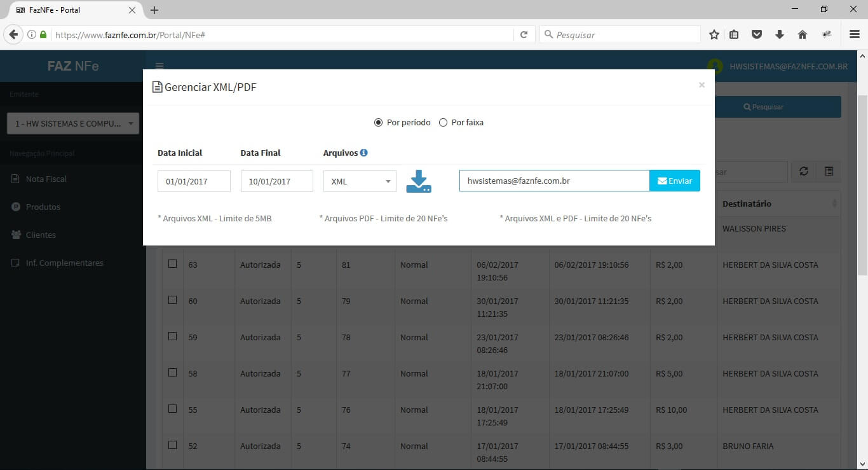Check the row 52 checkbox
Screen dimensions: 868x470
pos(172,445)
